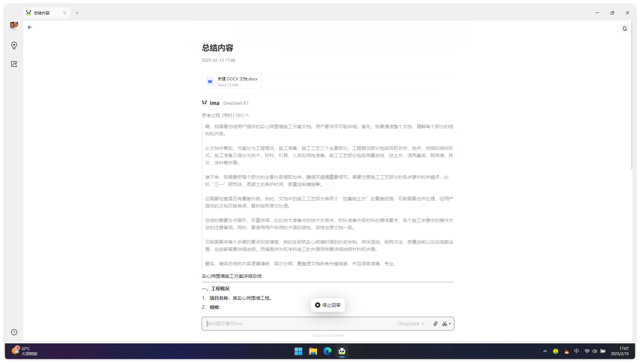Viewport: 640px width, 364px height.
Task: Click the Word file icon on the attachment
Action: pos(210,82)
